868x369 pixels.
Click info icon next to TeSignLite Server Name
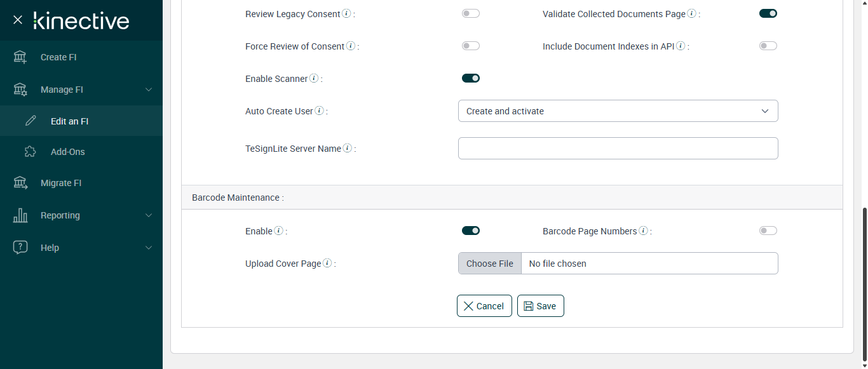pyautogui.click(x=348, y=149)
